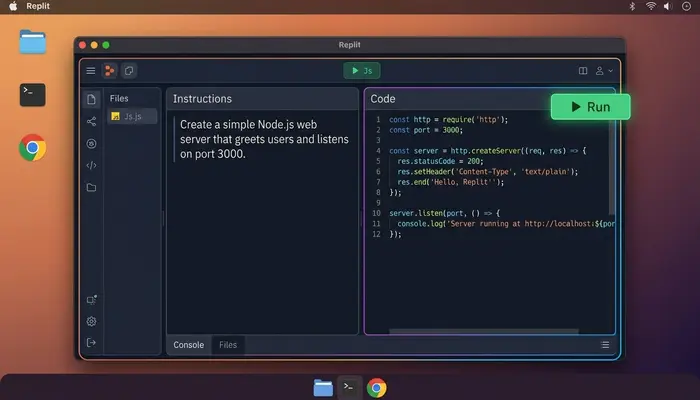Click the copy icon in the top toolbar

click(x=129, y=71)
